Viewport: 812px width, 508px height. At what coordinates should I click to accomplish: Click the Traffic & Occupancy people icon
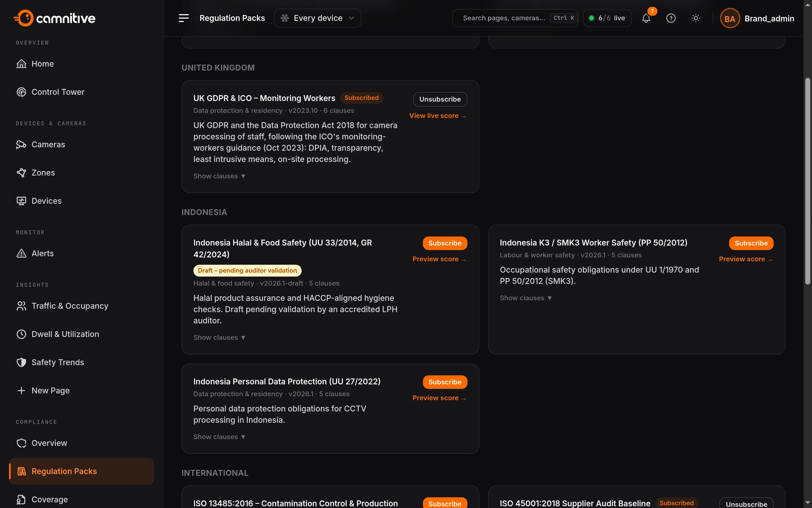(x=21, y=306)
